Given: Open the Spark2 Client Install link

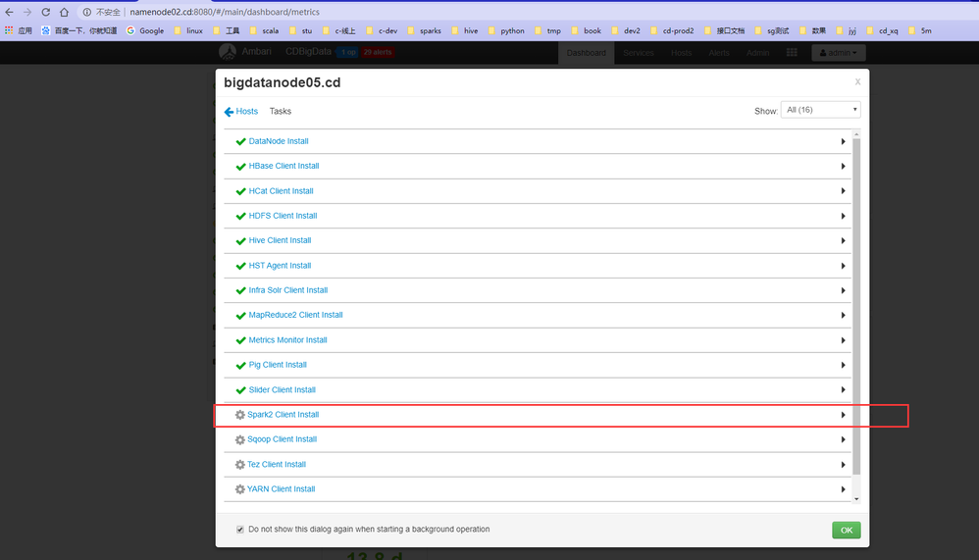Looking at the screenshot, I should click(x=283, y=415).
